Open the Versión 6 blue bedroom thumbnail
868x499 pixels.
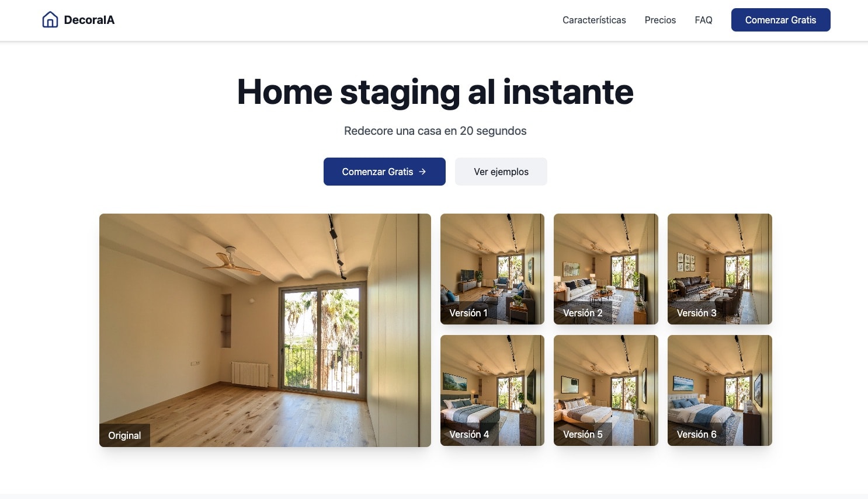[x=720, y=390]
